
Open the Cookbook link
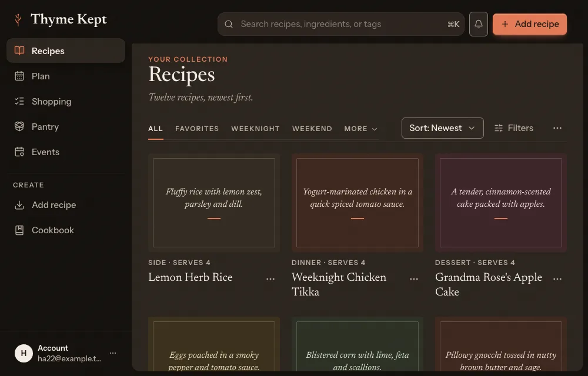[66, 230]
